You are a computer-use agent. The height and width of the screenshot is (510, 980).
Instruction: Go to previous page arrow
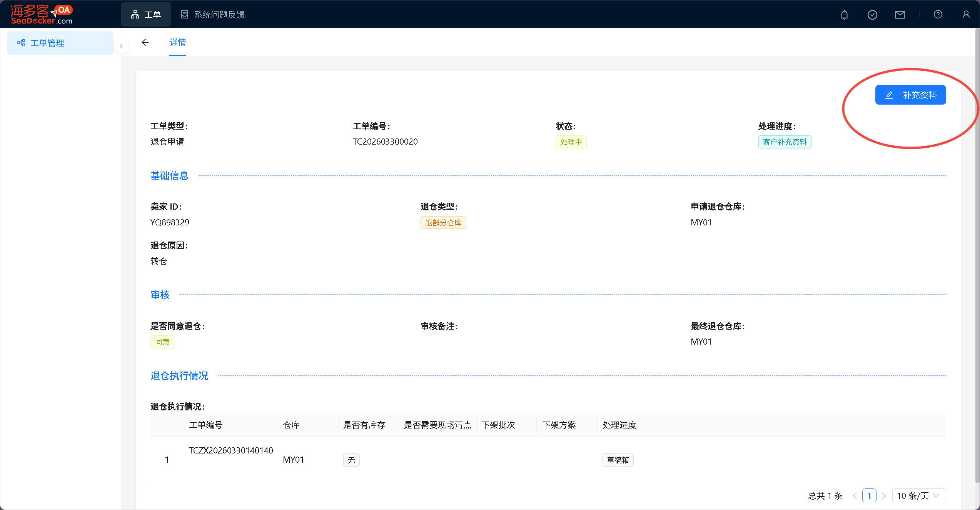tap(855, 496)
